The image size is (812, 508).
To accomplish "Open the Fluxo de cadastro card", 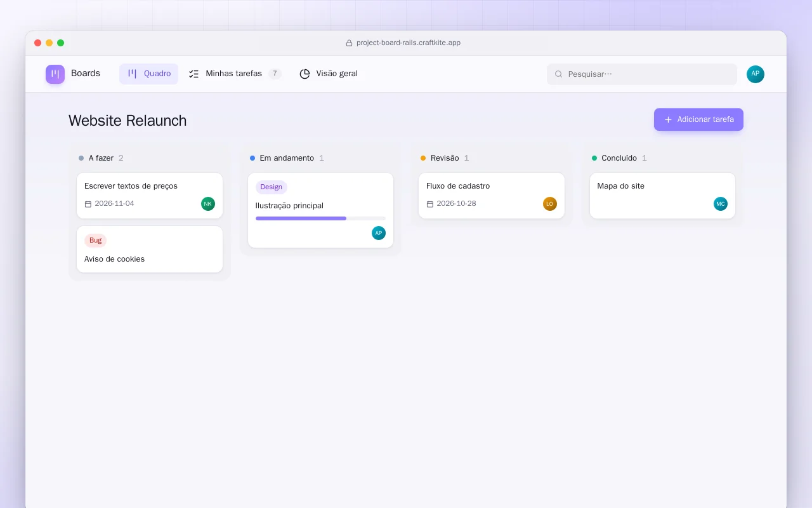I will pos(492,196).
